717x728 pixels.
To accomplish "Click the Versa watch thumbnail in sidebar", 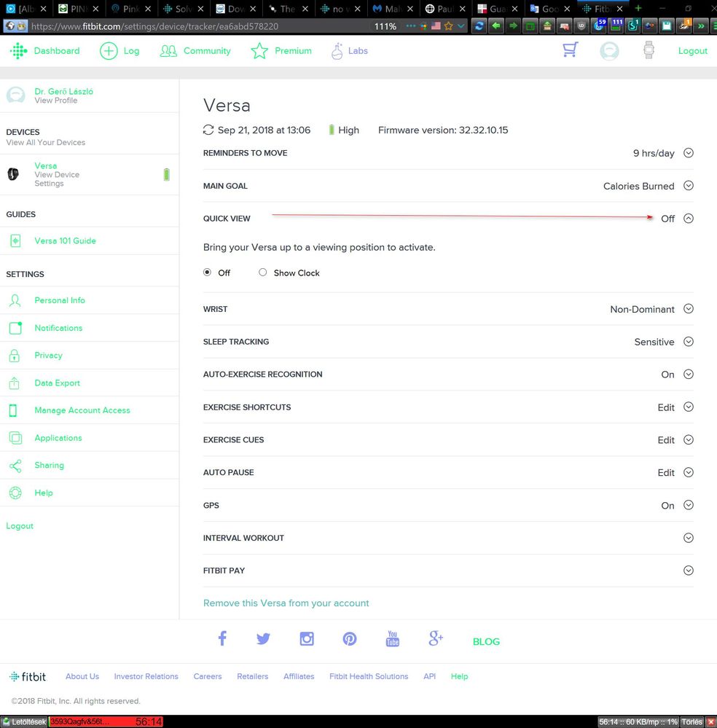I will [x=13, y=174].
